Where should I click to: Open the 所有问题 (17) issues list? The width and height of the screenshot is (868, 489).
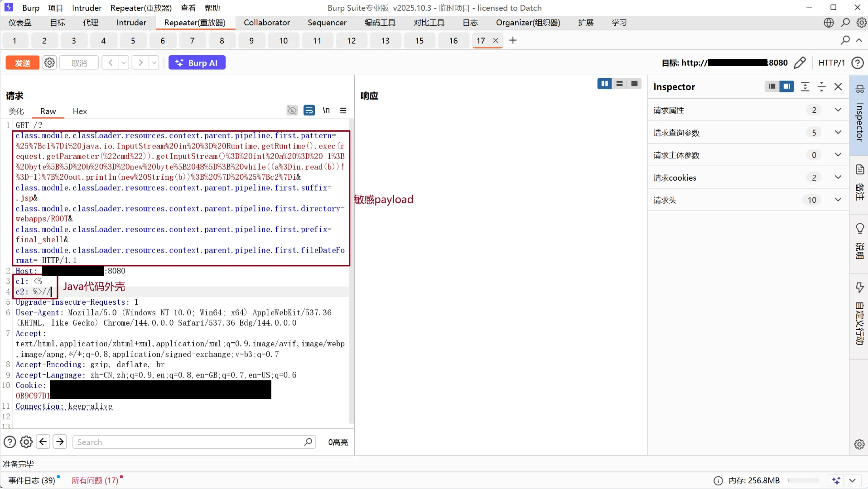95,480
